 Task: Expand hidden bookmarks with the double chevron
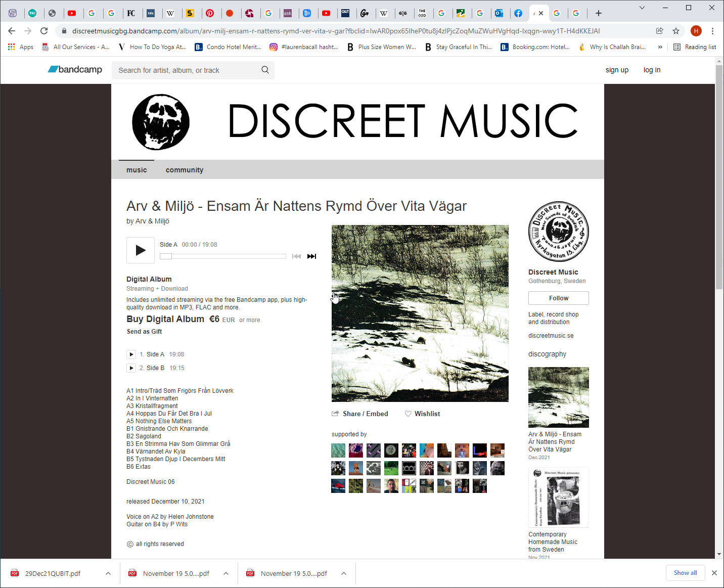[660, 47]
